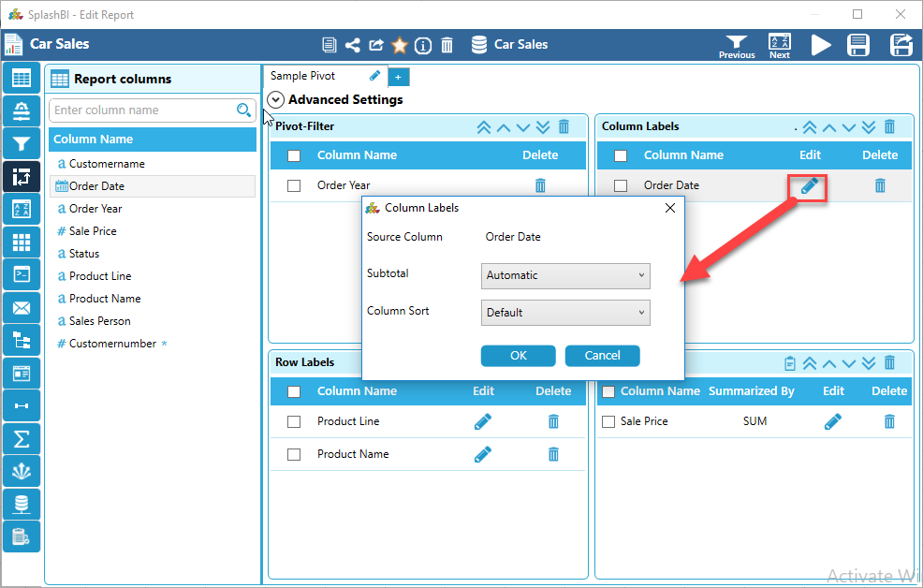
Task: Click the Run report play icon
Action: 821,45
